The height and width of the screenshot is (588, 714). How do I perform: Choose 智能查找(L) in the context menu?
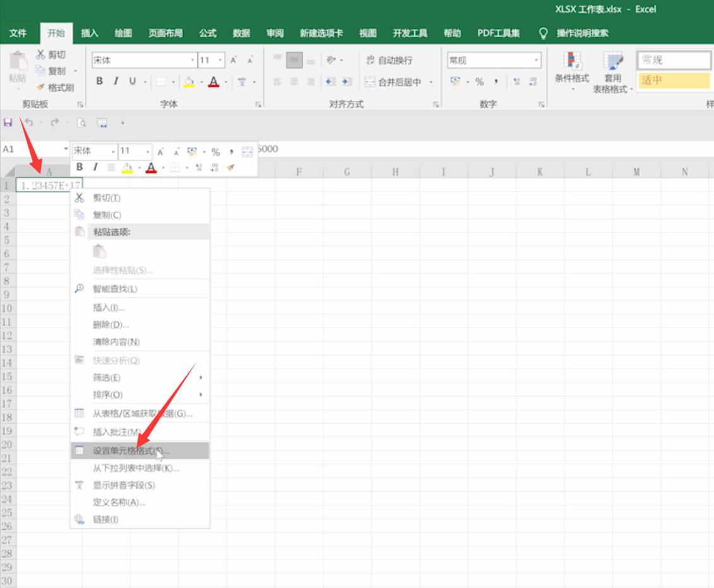[140, 289]
